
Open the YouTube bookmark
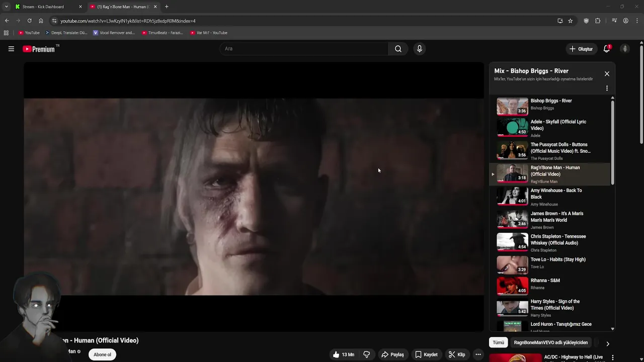point(29,33)
